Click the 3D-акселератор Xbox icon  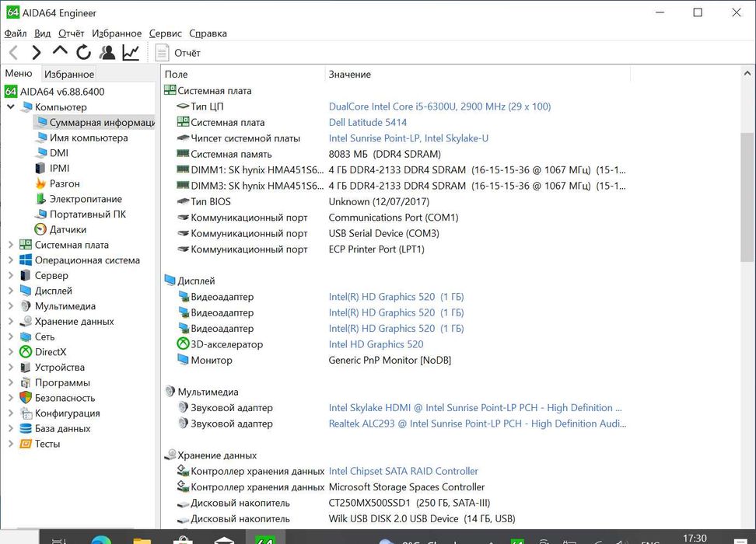184,344
